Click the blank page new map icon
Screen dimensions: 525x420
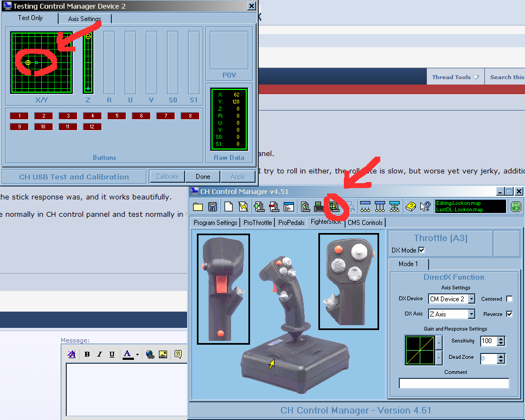click(228, 207)
